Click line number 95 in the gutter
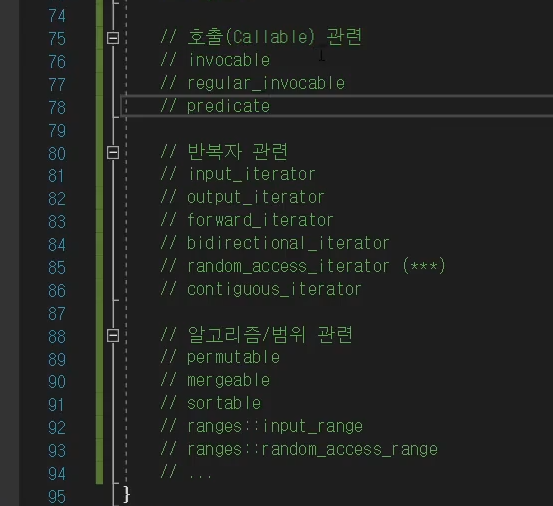The width and height of the screenshot is (553, 506). tap(57, 496)
